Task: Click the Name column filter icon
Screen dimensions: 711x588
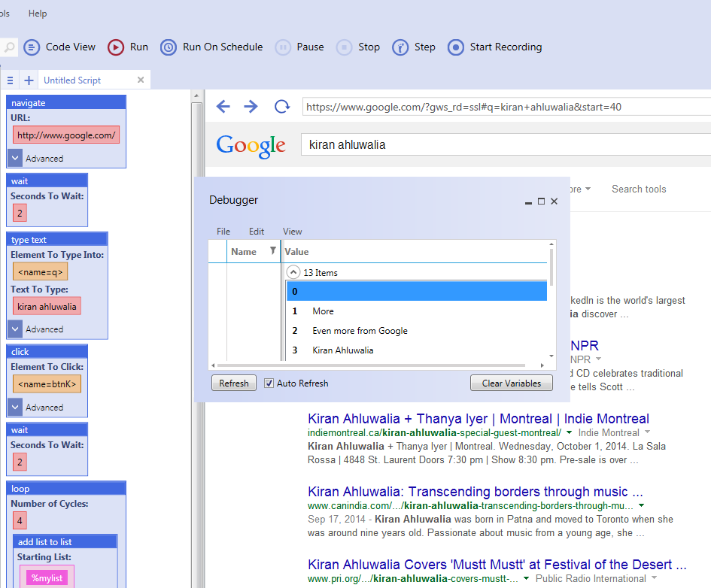Action: pos(272,250)
